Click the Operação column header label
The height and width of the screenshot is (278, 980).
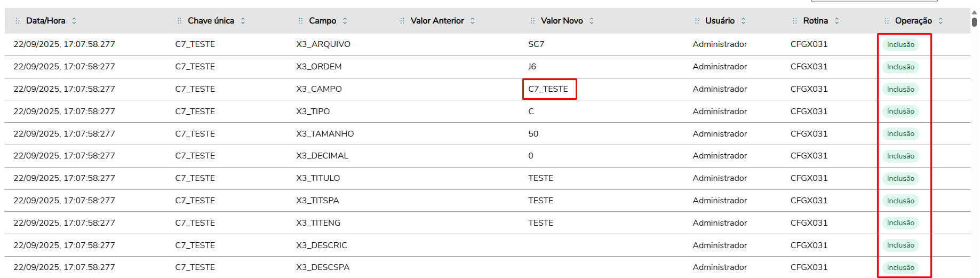(x=913, y=21)
